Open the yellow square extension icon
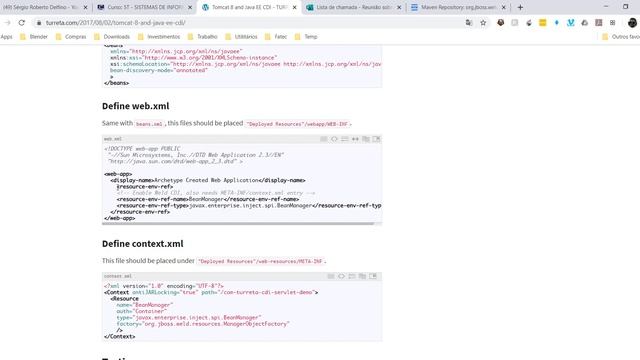 click(x=542, y=23)
